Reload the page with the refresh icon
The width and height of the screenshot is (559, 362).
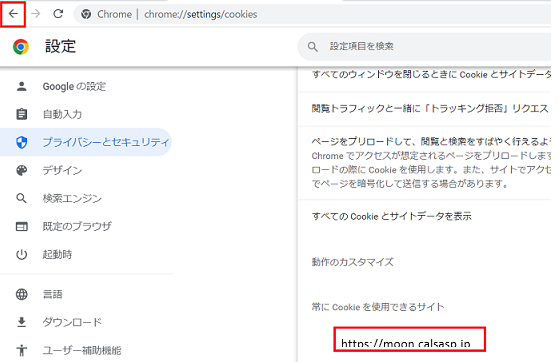(x=58, y=14)
